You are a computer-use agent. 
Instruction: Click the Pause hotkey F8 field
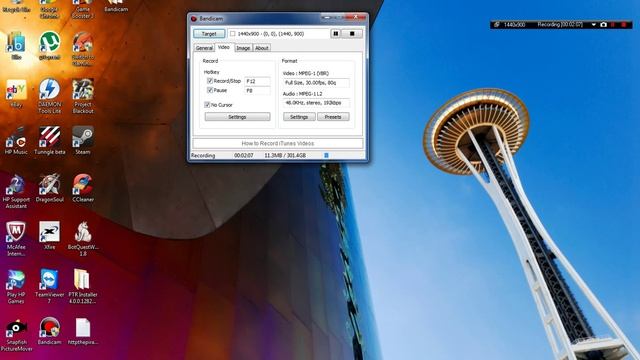pos(257,91)
